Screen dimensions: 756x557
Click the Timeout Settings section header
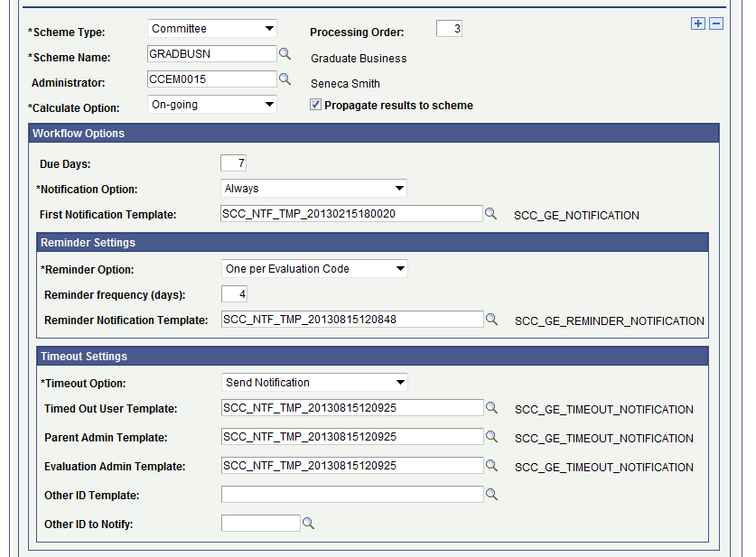(372, 356)
